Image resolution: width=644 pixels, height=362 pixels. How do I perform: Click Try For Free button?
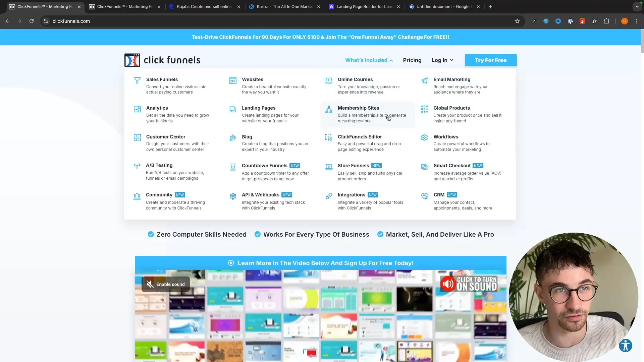(490, 60)
